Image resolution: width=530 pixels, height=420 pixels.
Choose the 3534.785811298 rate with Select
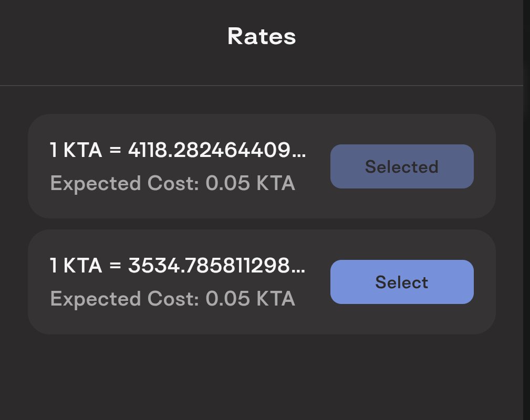pyautogui.click(x=402, y=282)
